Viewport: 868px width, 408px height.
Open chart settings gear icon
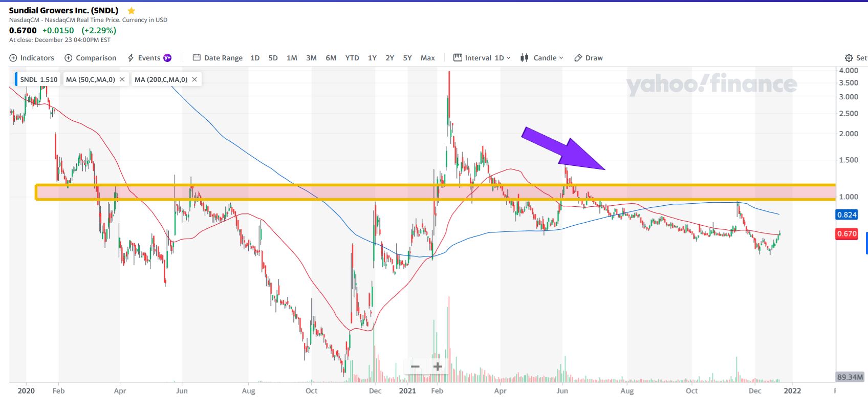849,58
